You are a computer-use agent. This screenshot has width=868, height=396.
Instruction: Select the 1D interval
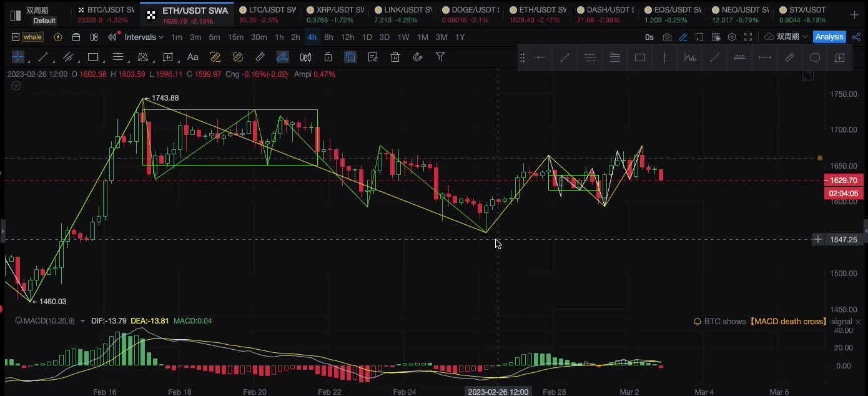pyautogui.click(x=367, y=37)
